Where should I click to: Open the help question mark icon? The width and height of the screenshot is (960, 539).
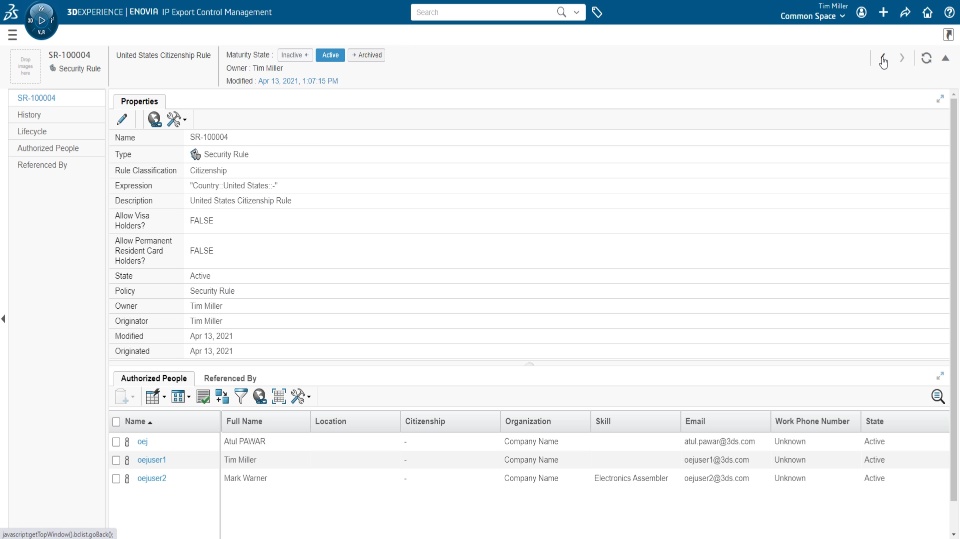tap(950, 12)
